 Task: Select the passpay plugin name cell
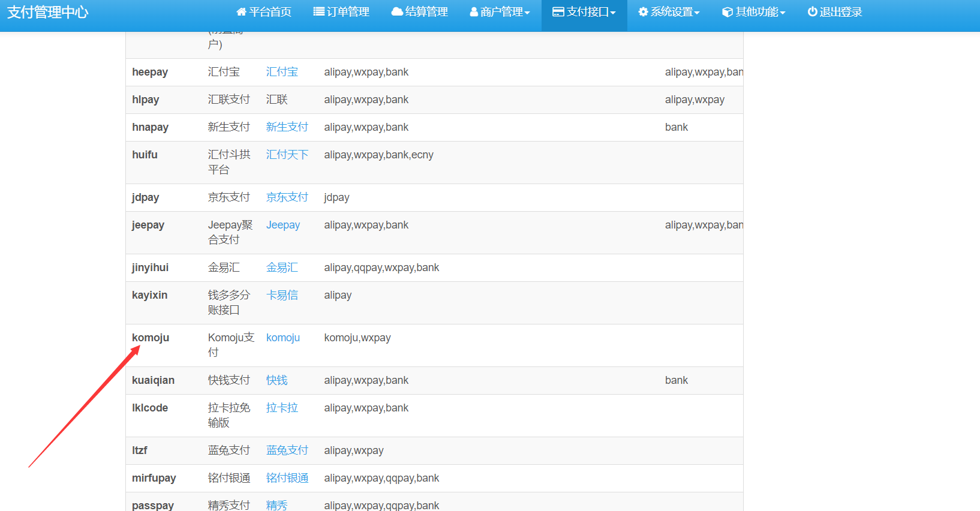click(153, 506)
